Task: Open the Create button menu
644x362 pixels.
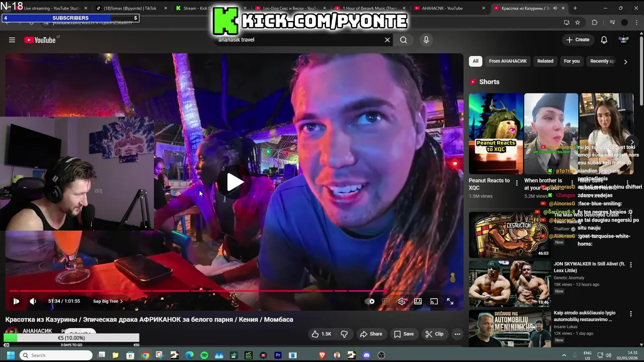Action: [x=578, y=40]
